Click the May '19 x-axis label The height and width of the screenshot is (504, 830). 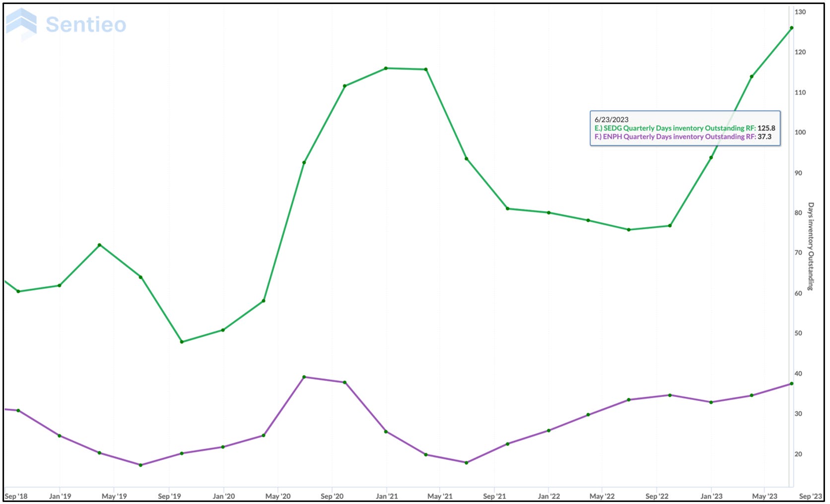point(114,496)
